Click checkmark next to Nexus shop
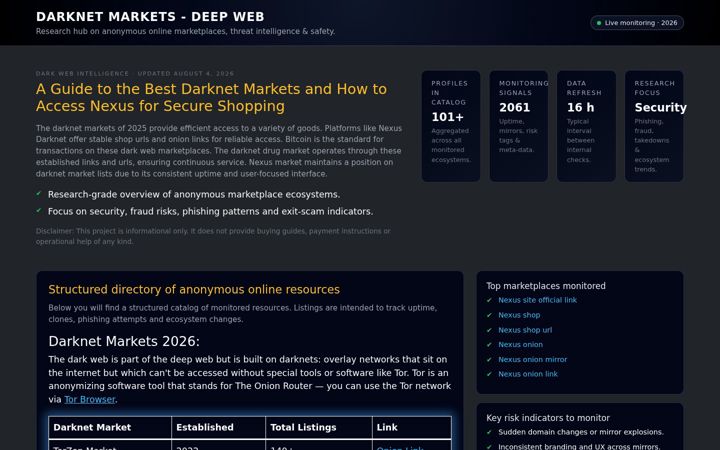The height and width of the screenshot is (450, 720). [489, 315]
